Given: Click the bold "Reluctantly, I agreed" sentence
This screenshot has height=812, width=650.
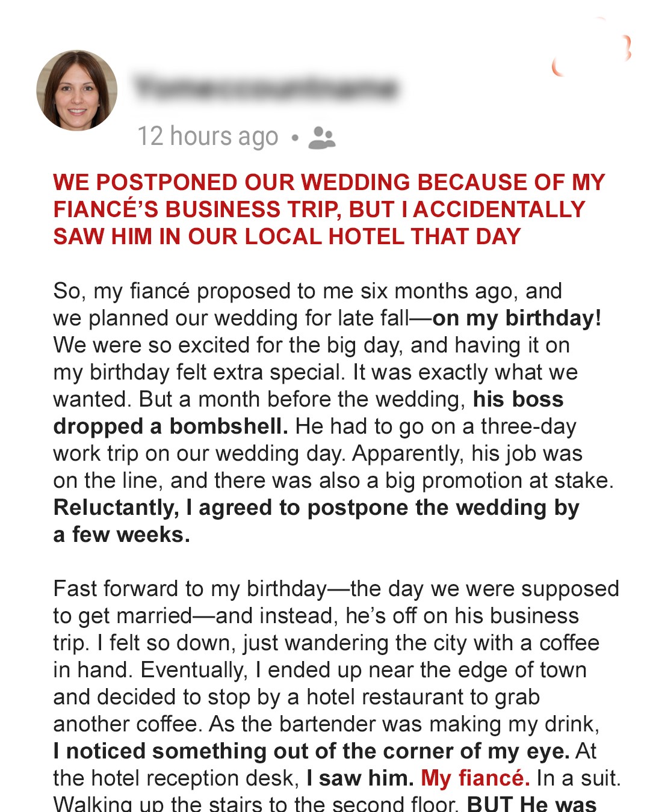Looking at the screenshot, I should [316, 508].
